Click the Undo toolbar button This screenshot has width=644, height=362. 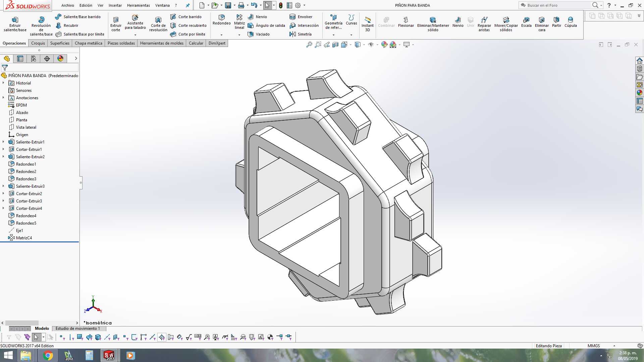(x=254, y=5)
